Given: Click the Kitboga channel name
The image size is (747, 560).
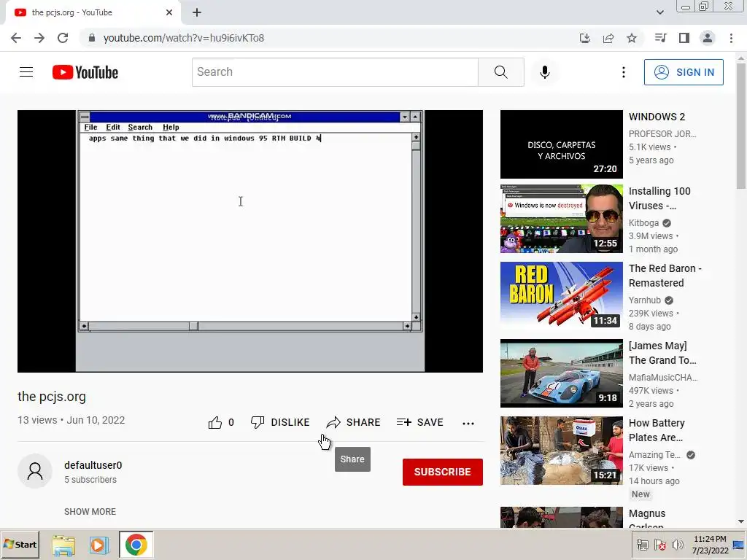Looking at the screenshot, I should (643, 223).
